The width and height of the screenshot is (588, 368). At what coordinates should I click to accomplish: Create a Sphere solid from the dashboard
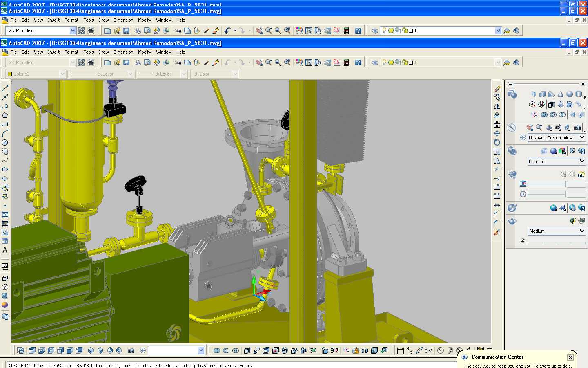point(570,94)
